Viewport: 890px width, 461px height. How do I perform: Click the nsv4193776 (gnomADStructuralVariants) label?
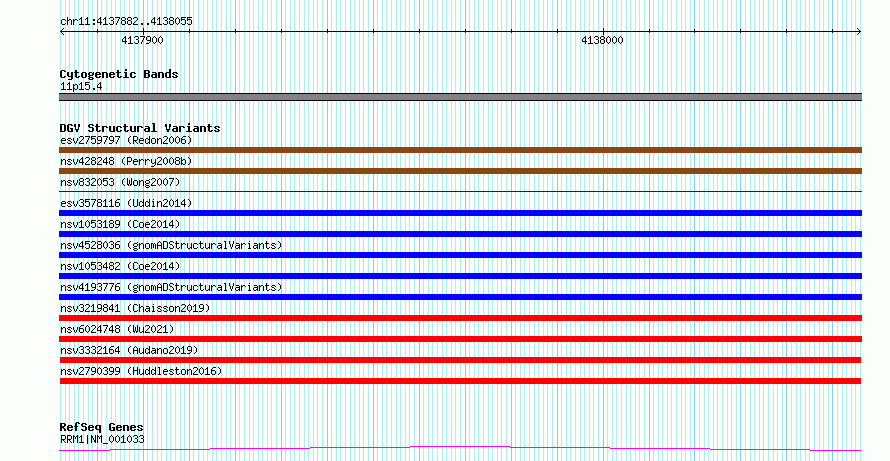[x=171, y=287]
